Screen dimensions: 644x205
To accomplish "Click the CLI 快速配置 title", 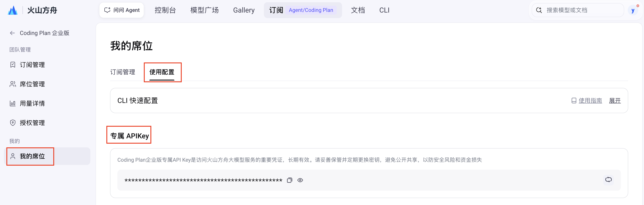I will [137, 101].
